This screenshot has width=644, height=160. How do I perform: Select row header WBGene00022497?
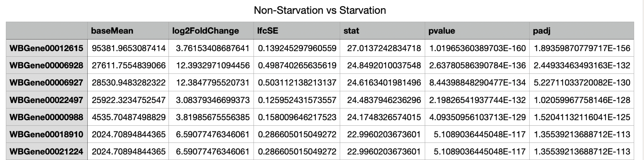(46, 100)
